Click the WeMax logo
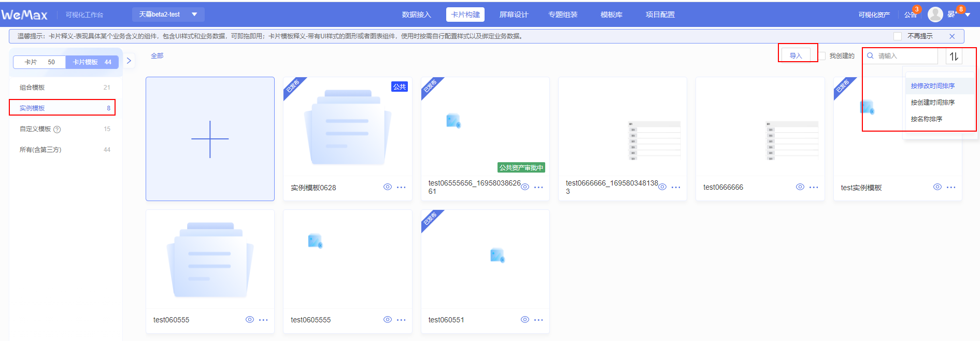This screenshot has height=341, width=980. (24, 15)
